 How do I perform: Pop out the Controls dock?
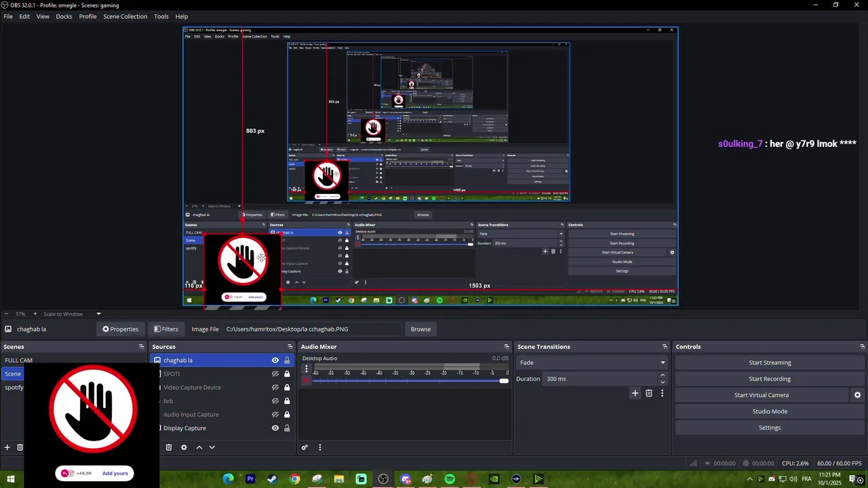(x=861, y=347)
